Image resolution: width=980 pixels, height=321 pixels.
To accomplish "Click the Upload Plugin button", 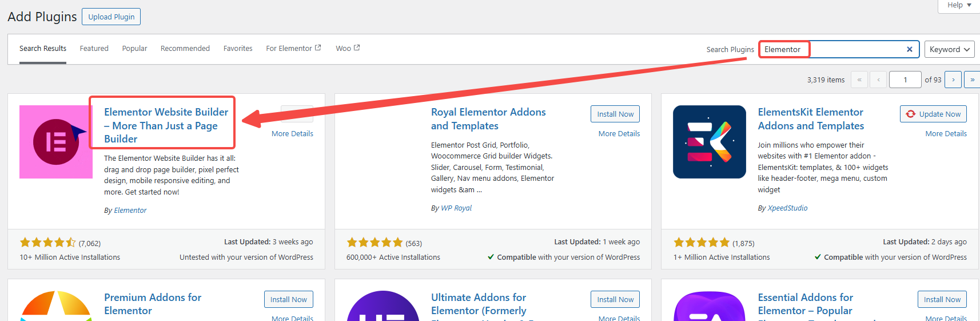I will pyautogui.click(x=111, y=17).
